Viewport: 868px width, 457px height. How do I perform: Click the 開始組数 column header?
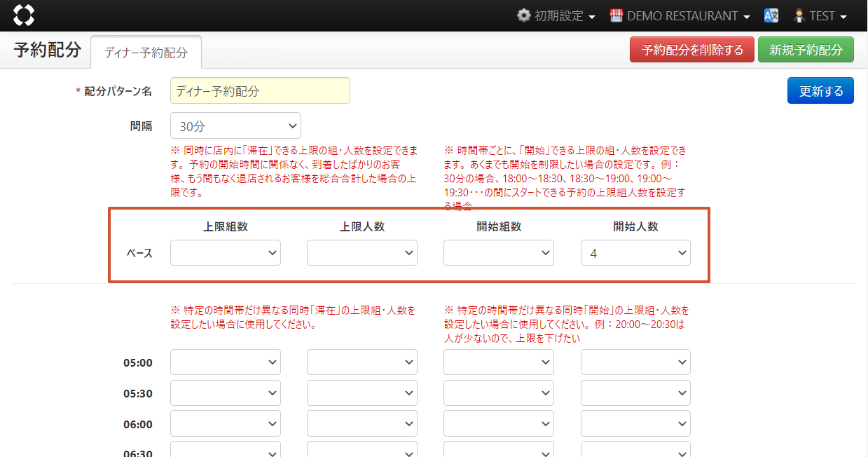tap(499, 226)
